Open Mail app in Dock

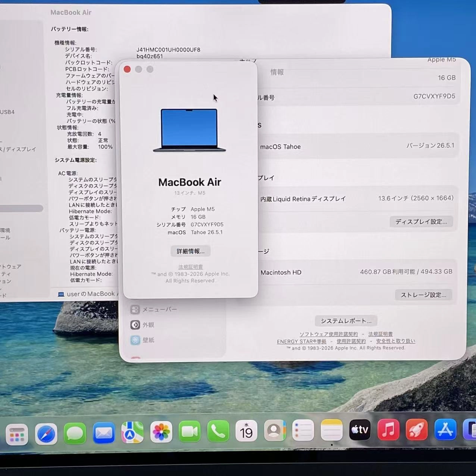104,433
